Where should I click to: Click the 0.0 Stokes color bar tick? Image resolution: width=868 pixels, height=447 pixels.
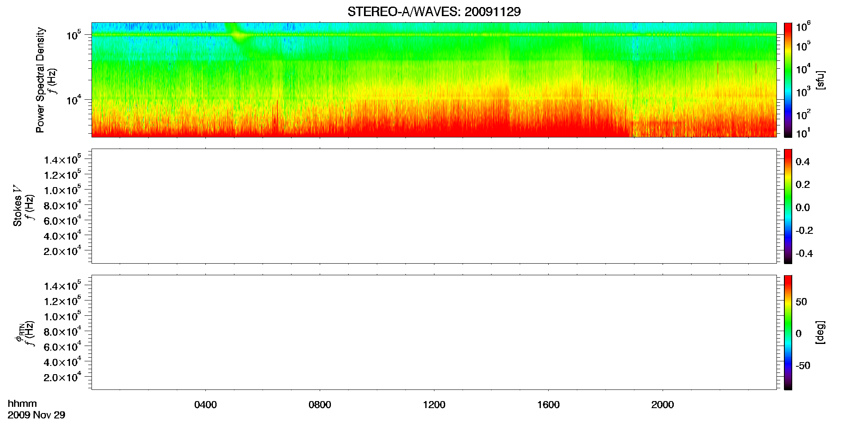[x=803, y=208]
